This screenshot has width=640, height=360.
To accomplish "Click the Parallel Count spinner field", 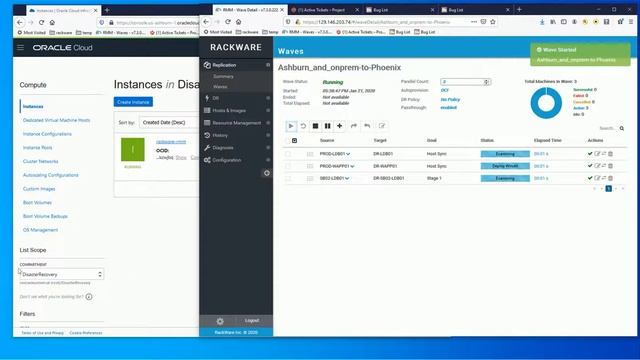I will (465, 82).
